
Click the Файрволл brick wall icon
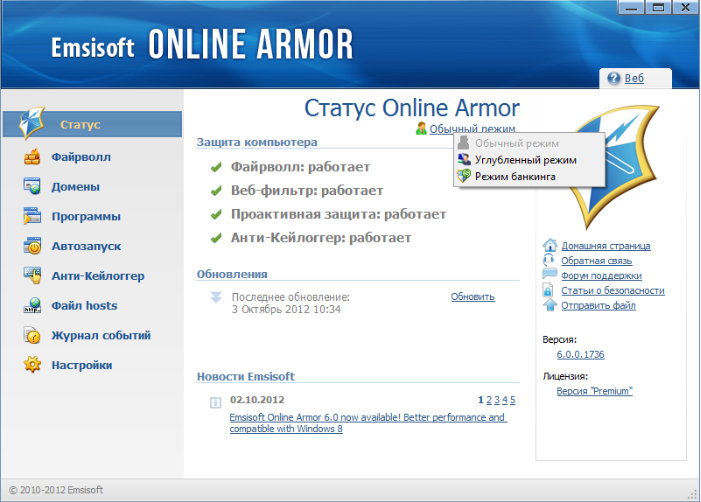(32, 157)
